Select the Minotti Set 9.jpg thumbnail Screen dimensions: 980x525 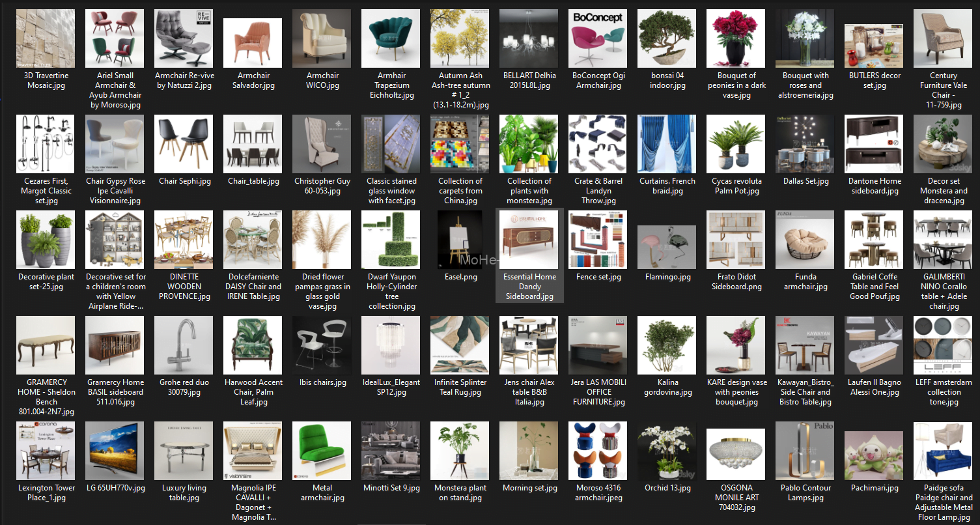coord(391,451)
